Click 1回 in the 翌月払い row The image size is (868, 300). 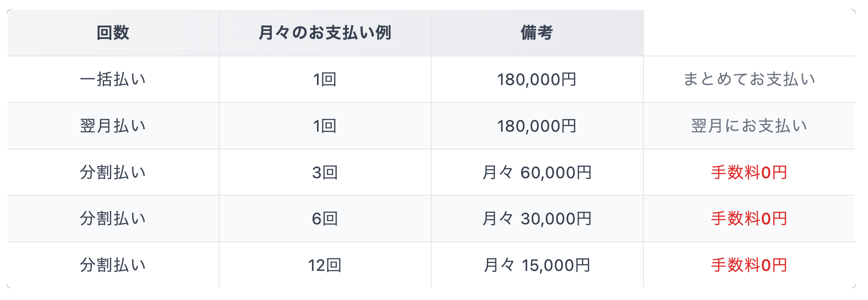325,126
